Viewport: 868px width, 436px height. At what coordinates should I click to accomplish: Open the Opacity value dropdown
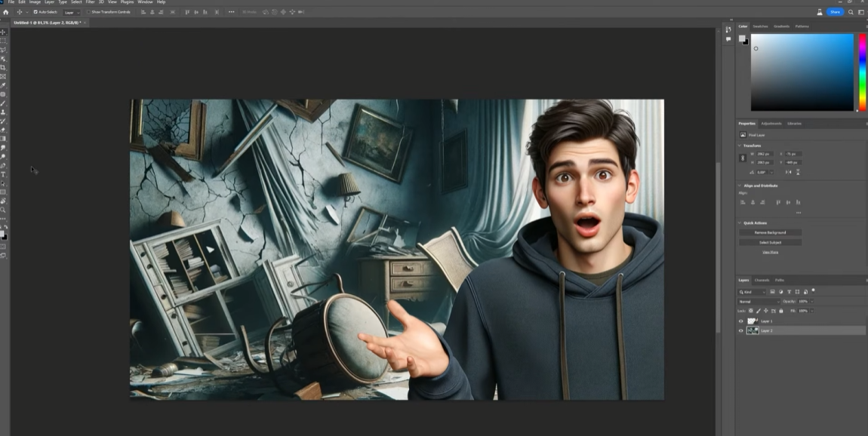812,302
